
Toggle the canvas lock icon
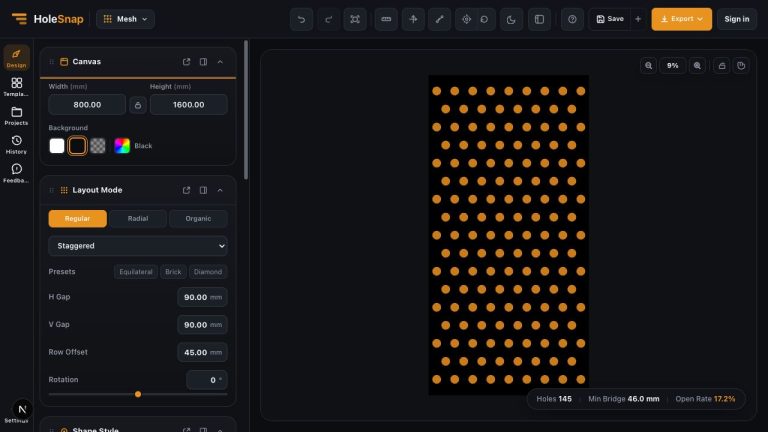pyautogui.click(x=721, y=66)
